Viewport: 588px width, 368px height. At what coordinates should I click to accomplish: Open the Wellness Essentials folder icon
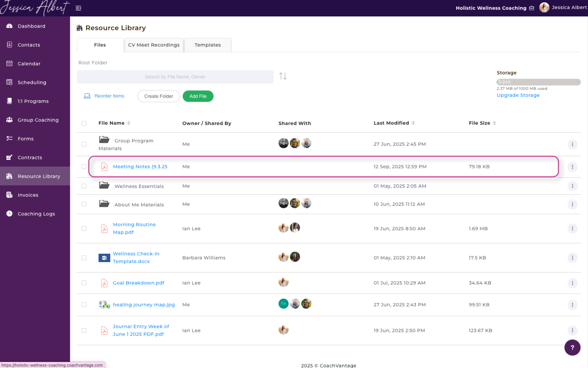pyautogui.click(x=104, y=186)
